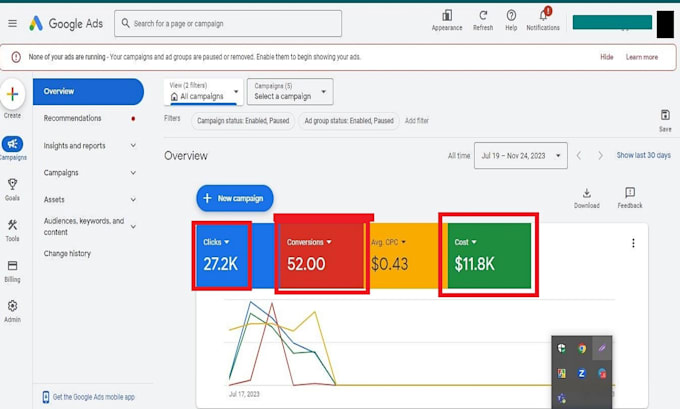
Task: Click the warning icon in the alert banner
Action: 16,57
